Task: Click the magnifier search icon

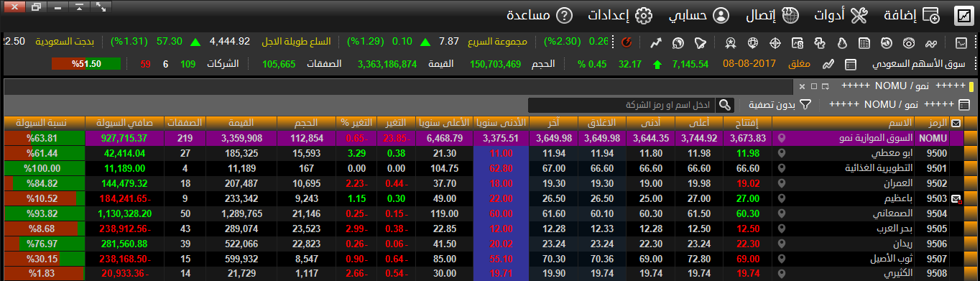Action: click(x=725, y=105)
